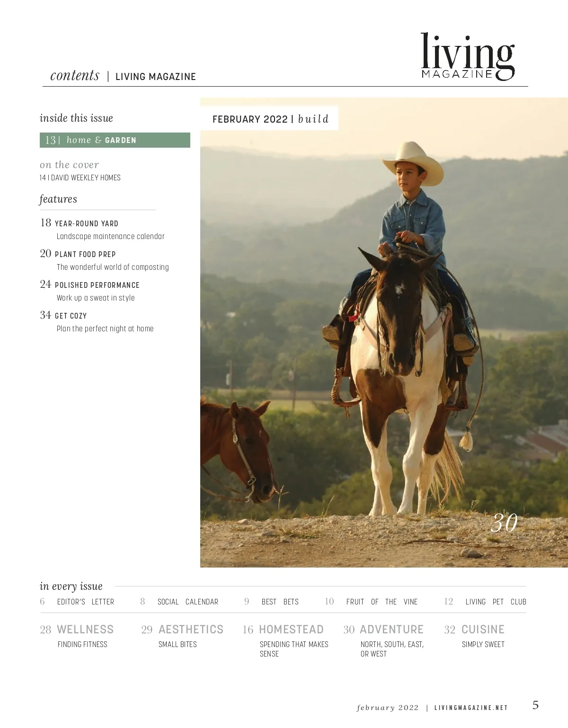The width and height of the screenshot is (568, 728).
Task: Go to Homestead section heading
Action: pyautogui.click(x=291, y=630)
